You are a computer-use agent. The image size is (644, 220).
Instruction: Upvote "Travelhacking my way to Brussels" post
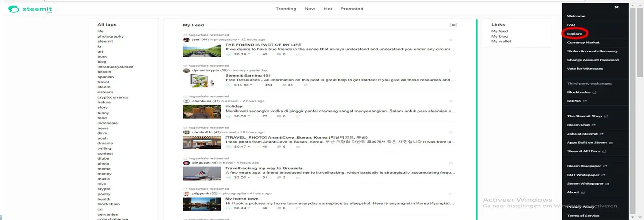229,177
